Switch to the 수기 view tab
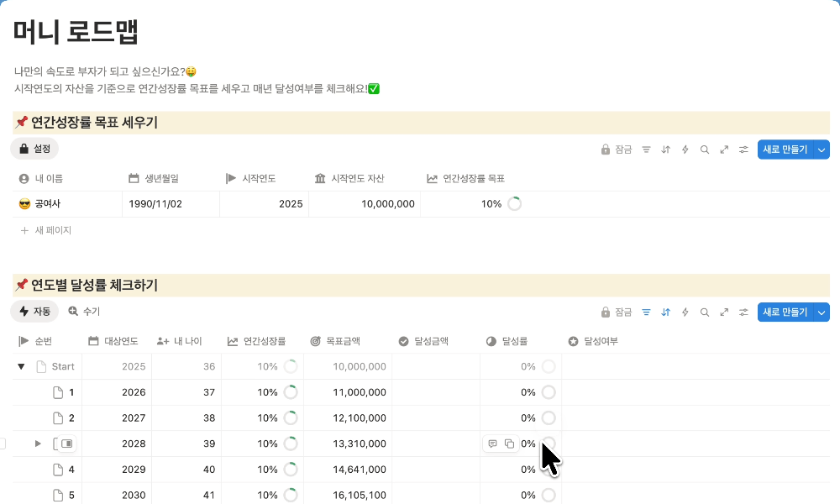 point(84,312)
